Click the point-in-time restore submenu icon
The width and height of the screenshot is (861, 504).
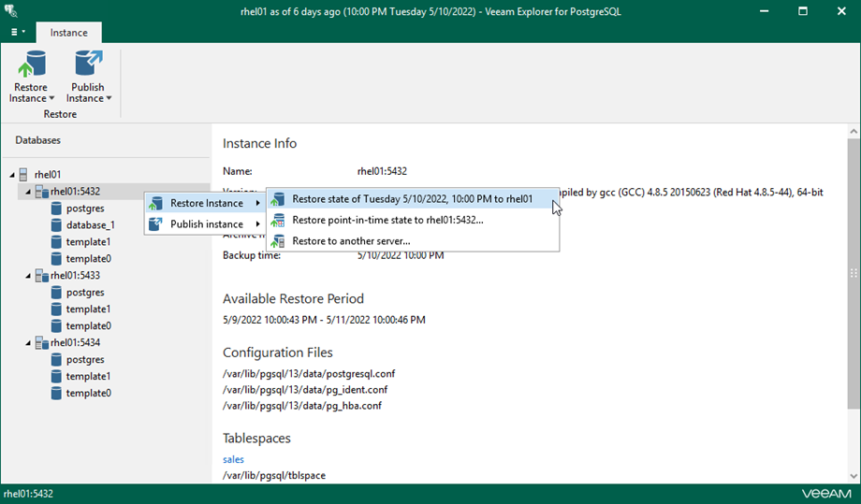coord(278,220)
